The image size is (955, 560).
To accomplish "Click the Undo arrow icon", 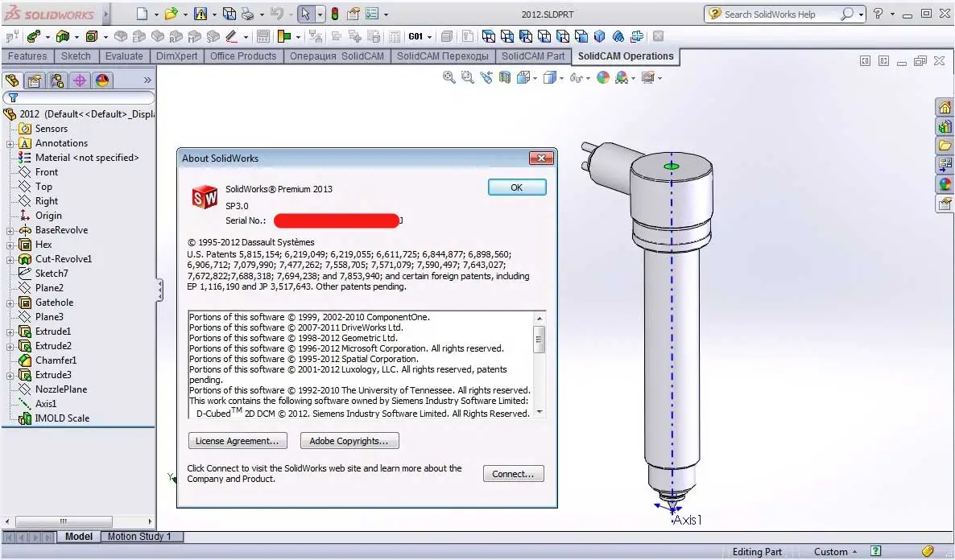I will (x=277, y=14).
